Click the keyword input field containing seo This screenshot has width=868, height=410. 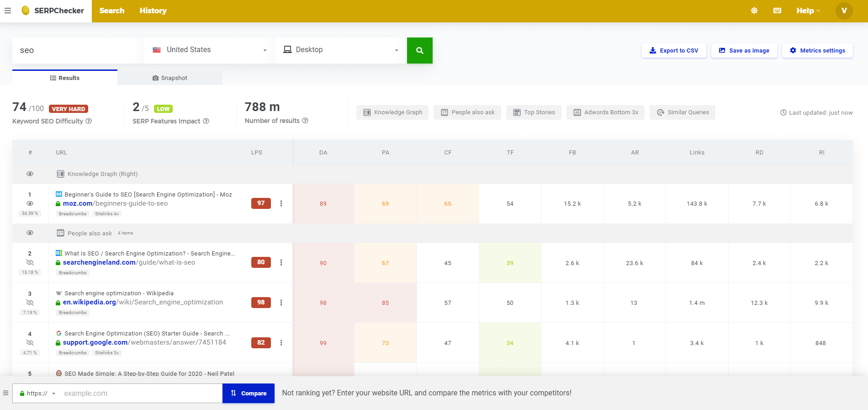point(78,50)
